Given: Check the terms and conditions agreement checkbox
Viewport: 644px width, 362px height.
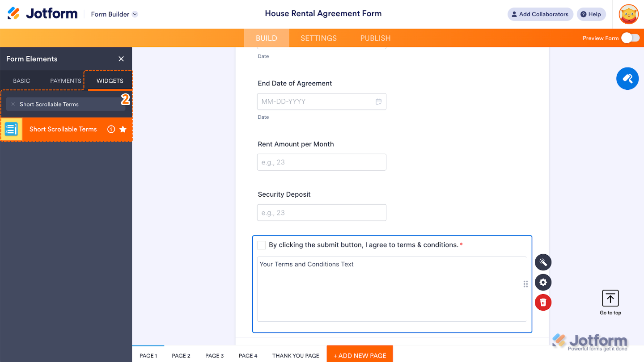Looking at the screenshot, I should pyautogui.click(x=261, y=245).
